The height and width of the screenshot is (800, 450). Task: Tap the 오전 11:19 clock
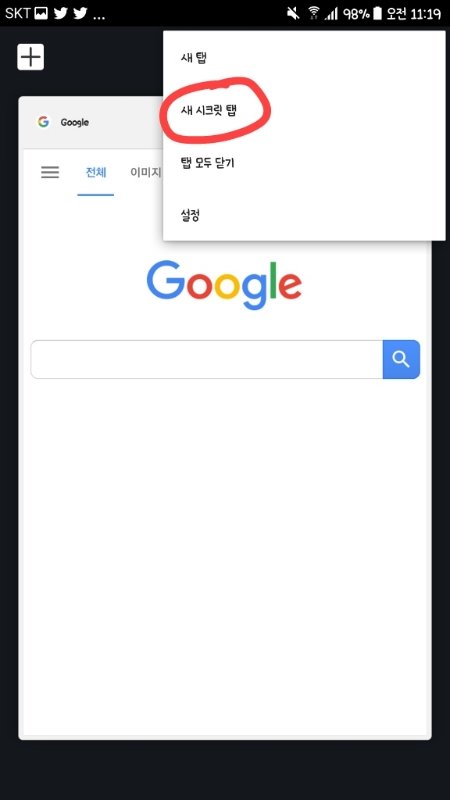coord(414,13)
